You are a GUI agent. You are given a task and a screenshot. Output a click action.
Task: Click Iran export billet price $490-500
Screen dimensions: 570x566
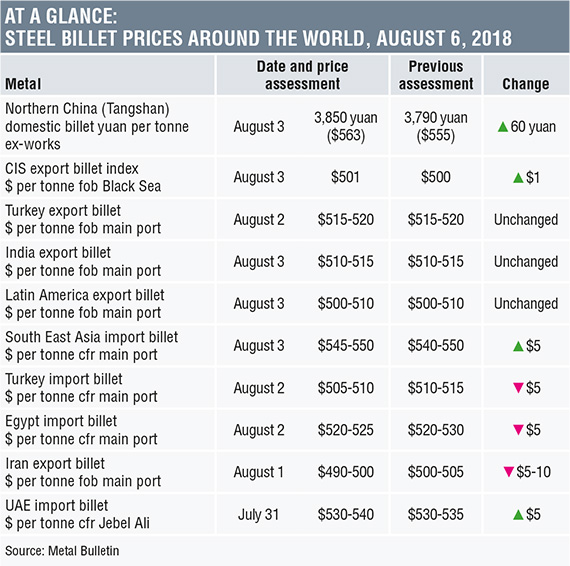(x=346, y=472)
